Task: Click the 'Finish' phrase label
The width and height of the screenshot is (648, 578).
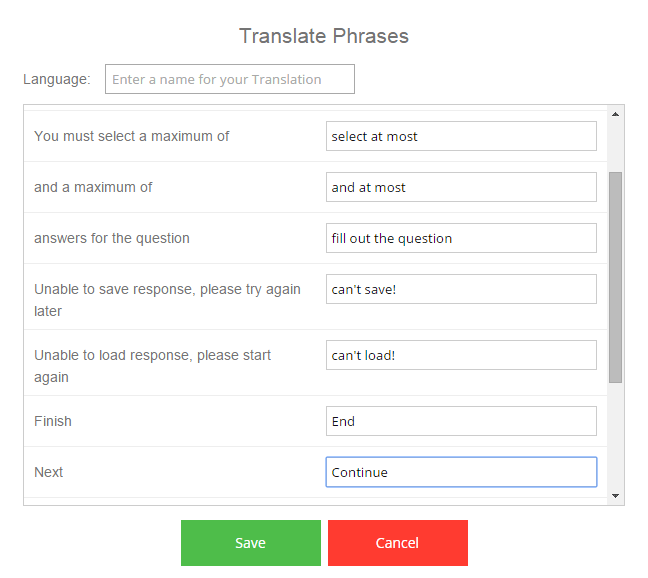Action: 53,421
